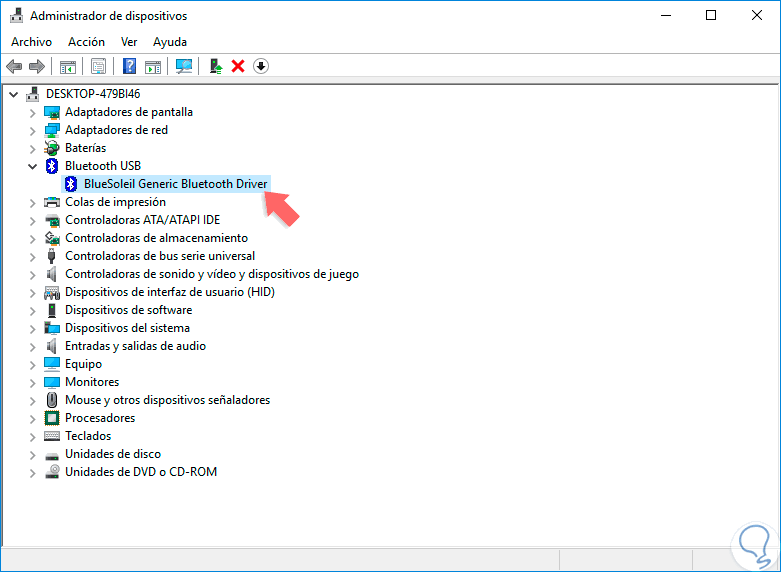Click the blue Help question mark icon
Image resolution: width=781 pixels, height=572 pixels.
tap(130, 66)
